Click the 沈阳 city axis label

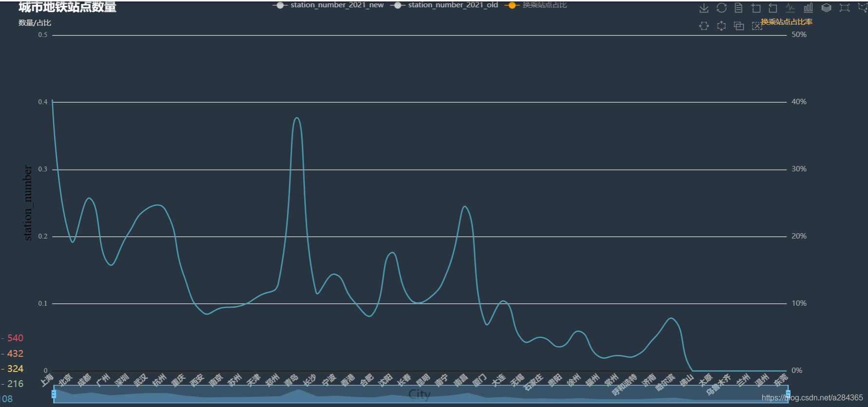(x=385, y=380)
